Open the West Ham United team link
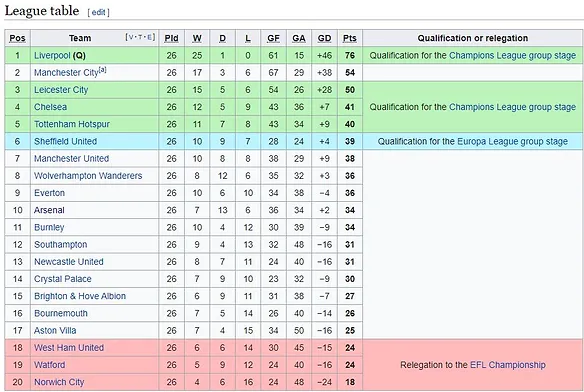Viewport: 584px width, 392px height. (x=69, y=348)
